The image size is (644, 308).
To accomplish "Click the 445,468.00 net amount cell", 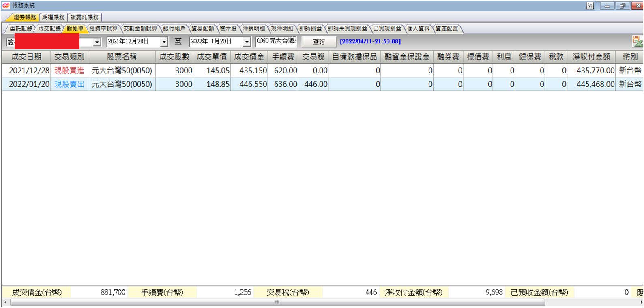I will (x=591, y=84).
